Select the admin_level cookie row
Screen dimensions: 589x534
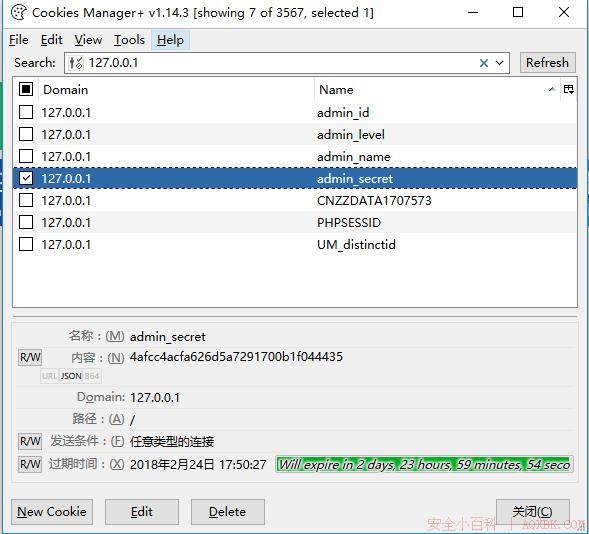(295, 134)
